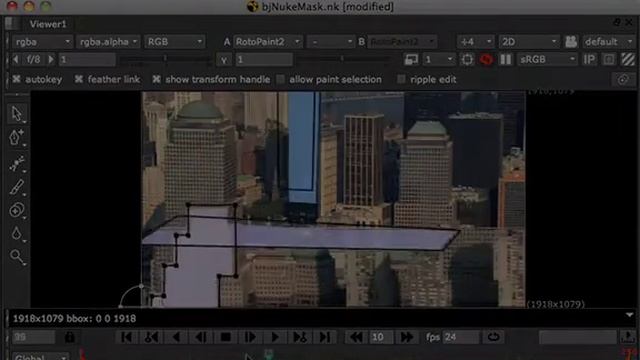Open the 2D view mode dropdown
The width and height of the screenshot is (640, 360).
pyautogui.click(x=529, y=42)
